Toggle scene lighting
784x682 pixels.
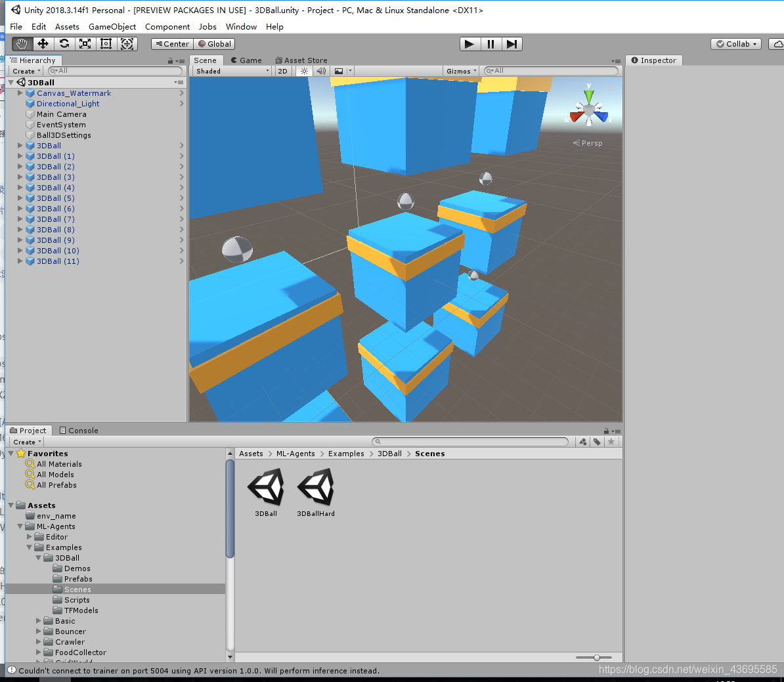(x=304, y=71)
